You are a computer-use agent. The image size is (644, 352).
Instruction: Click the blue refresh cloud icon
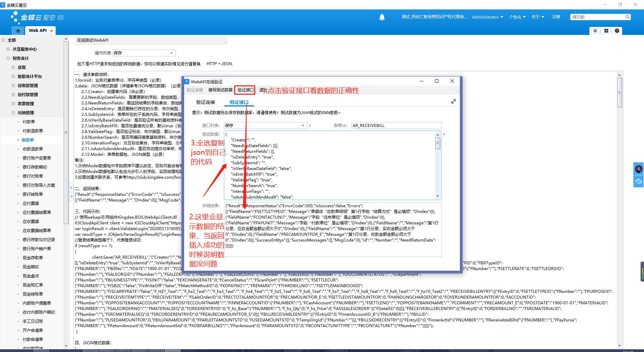(639, 181)
